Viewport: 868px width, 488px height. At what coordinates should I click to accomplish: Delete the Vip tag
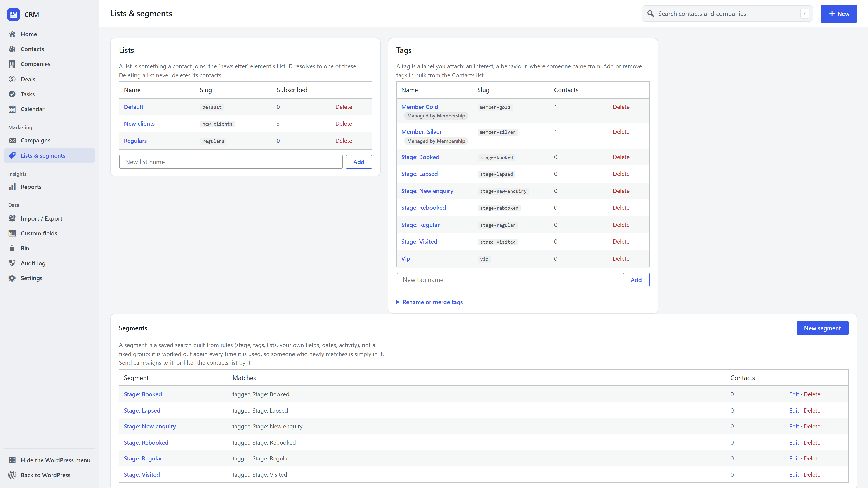coord(621,259)
